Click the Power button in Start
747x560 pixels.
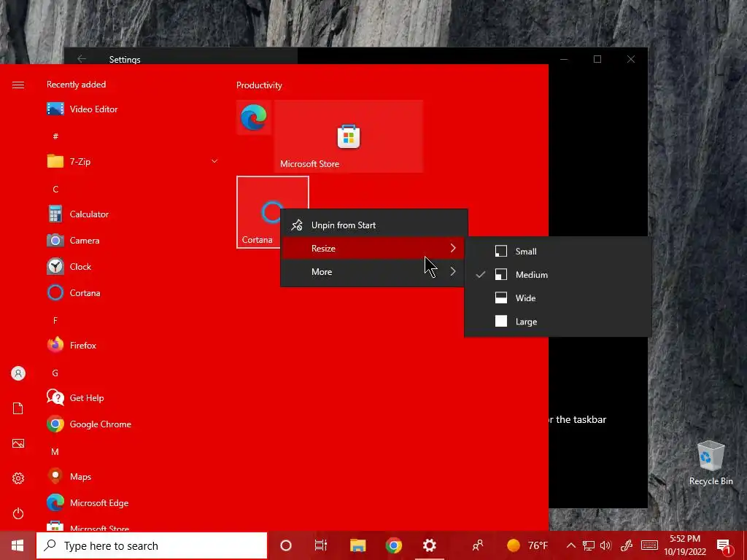[x=18, y=513]
